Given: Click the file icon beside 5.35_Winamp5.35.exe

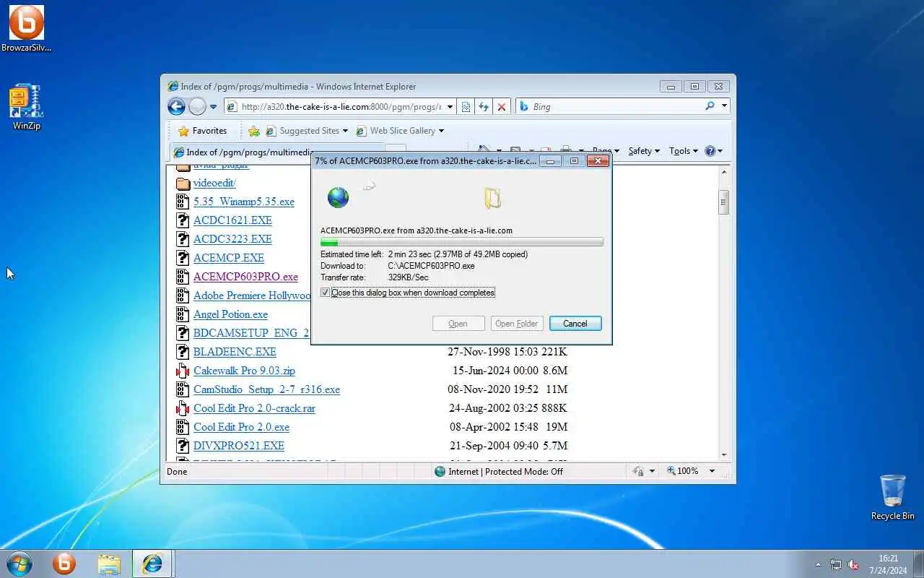Looking at the screenshot, I should 183,202.
